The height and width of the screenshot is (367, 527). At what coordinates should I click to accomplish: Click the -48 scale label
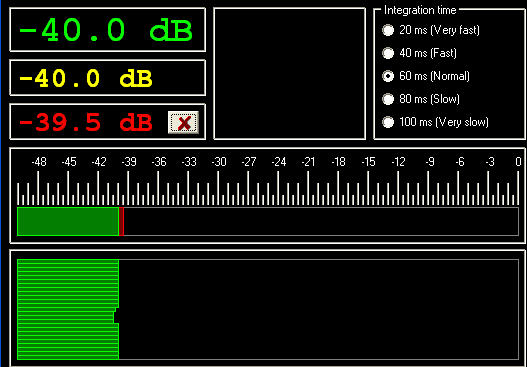[39, 162]
